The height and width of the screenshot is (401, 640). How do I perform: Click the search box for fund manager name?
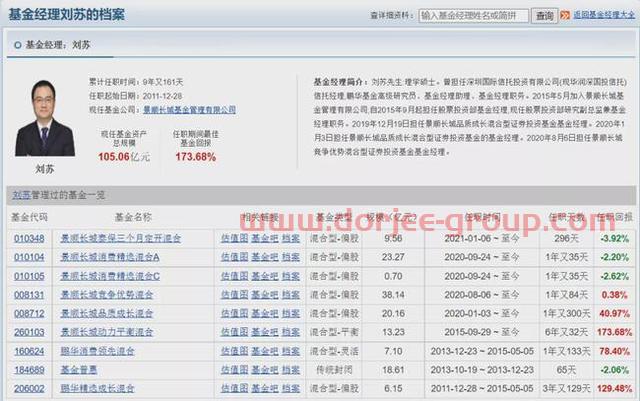click(x=473, y=16)
